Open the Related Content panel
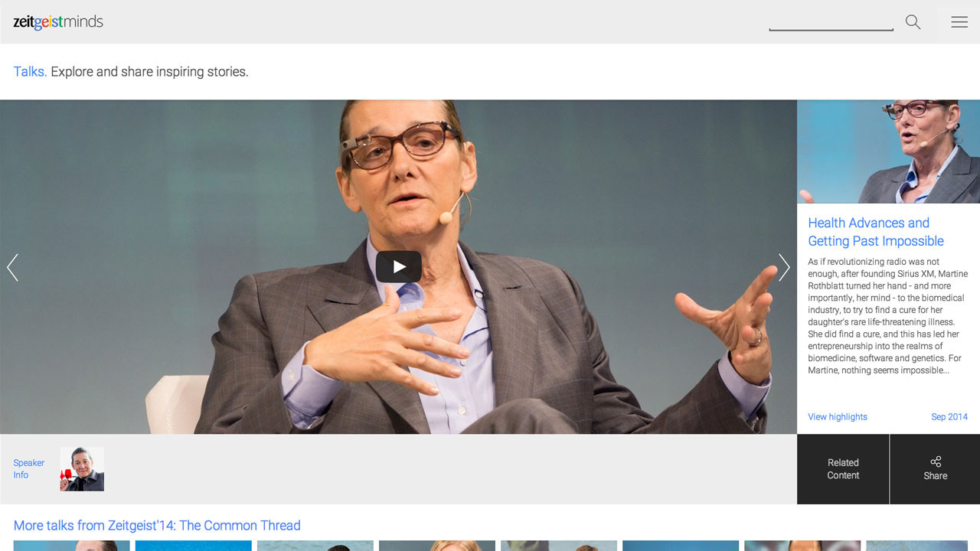Viewport: 980px width, 551px height. (x=843, y=468)
